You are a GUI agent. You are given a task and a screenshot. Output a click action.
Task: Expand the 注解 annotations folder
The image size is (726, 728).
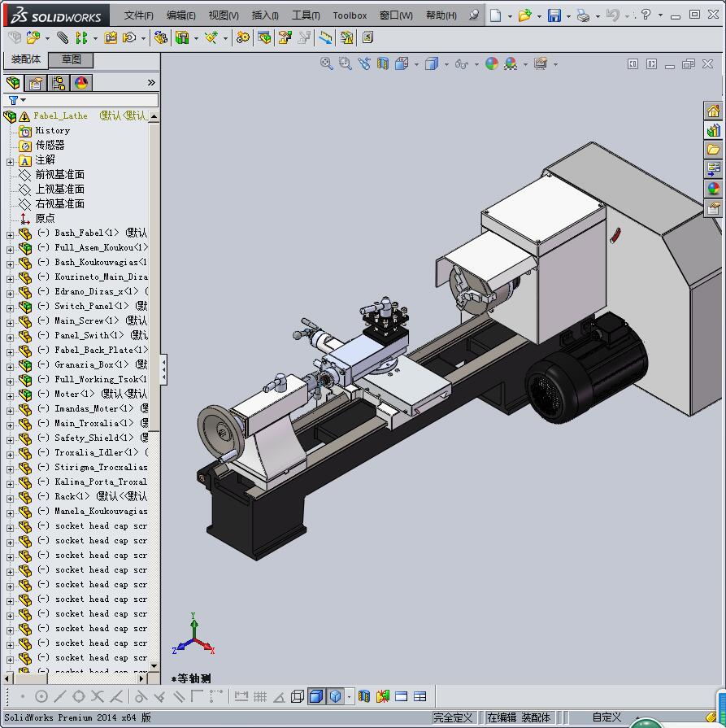coord(11,162)
